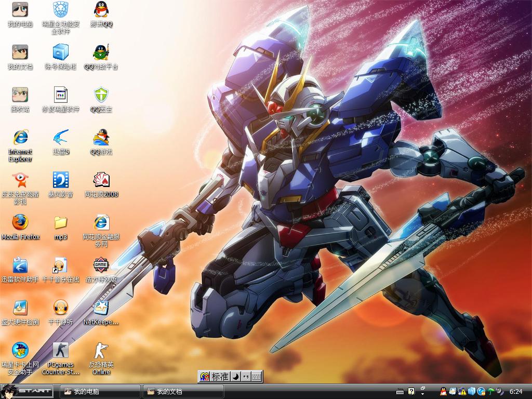Click the 标准 input mode button
Image resolution: width=532 pixels, height=399 pixels.
220,377
